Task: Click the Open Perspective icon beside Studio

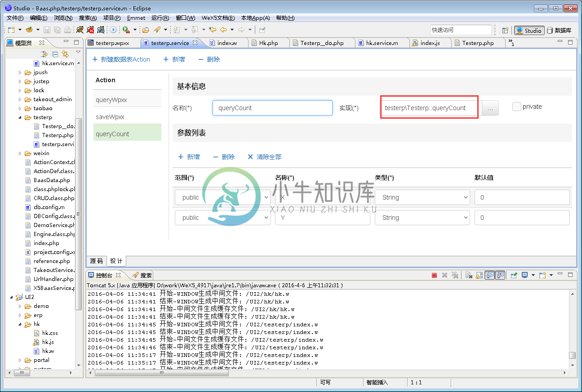Action: click(x=505, y=30)
